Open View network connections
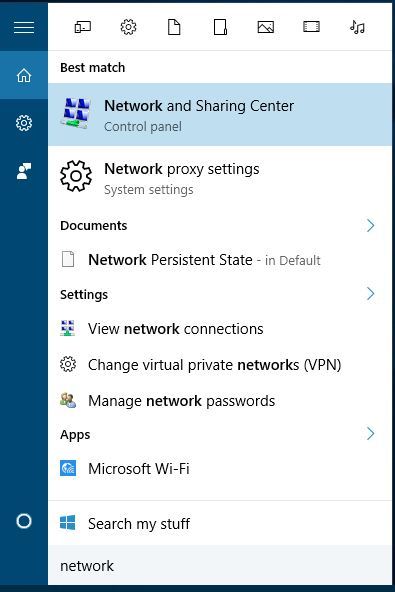This screenshot has height=592, width=395. pos(220,329)
